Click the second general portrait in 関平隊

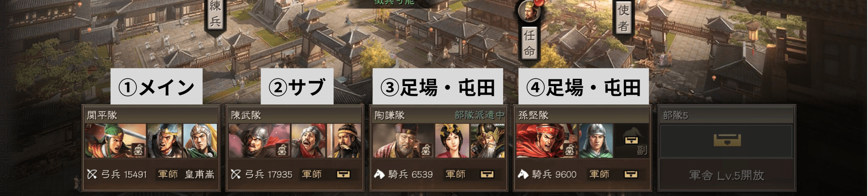[165, 141]
